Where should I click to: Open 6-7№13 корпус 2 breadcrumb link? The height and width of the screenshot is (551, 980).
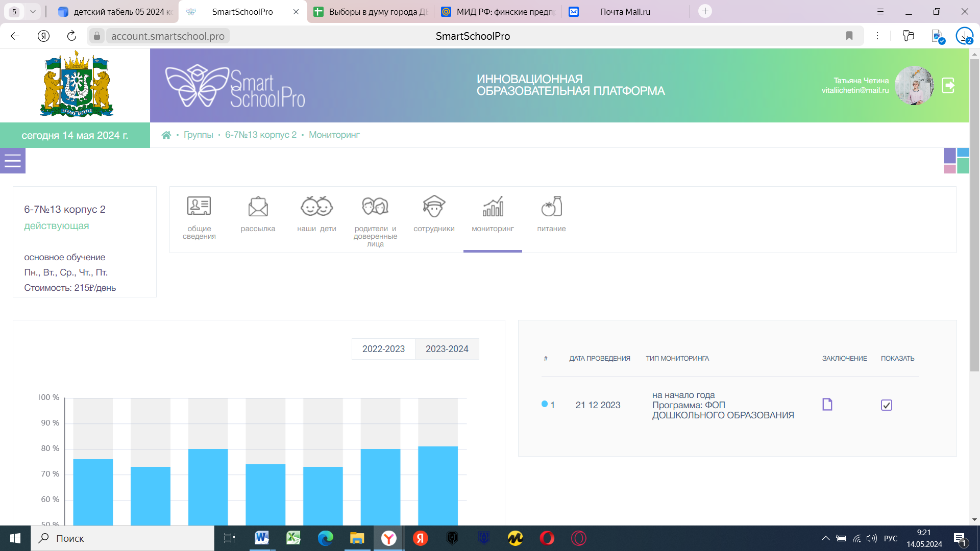(261, 135)
